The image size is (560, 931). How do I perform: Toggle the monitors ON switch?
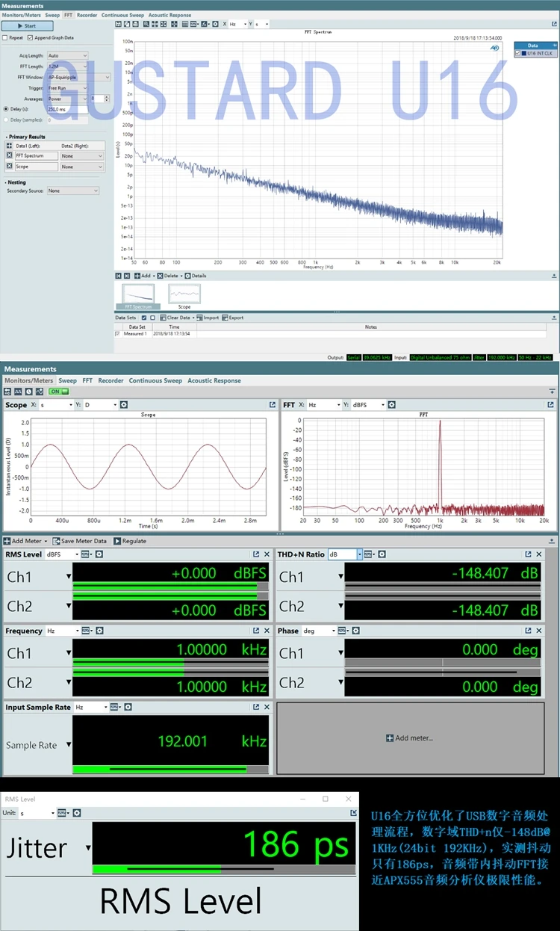tap(57, 392)
